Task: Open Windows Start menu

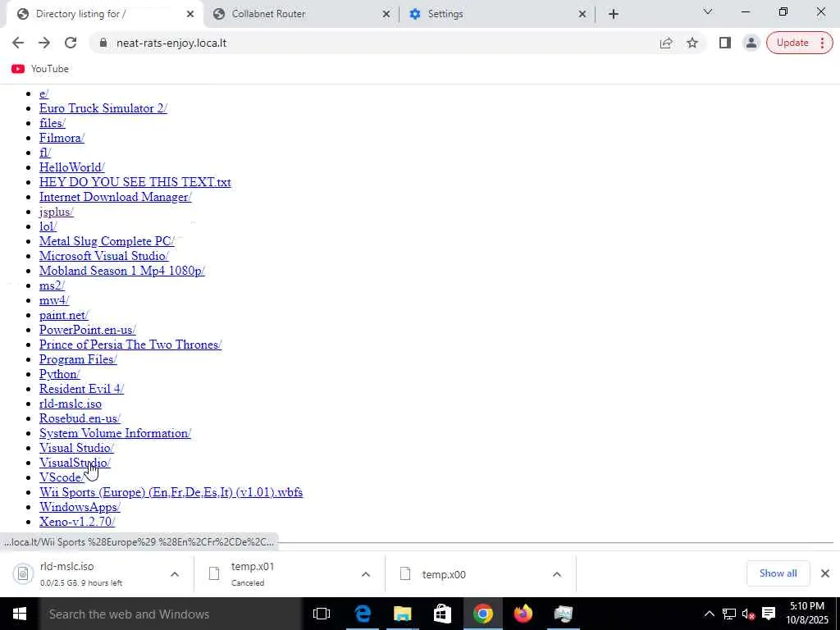Action: coord(19,614)
